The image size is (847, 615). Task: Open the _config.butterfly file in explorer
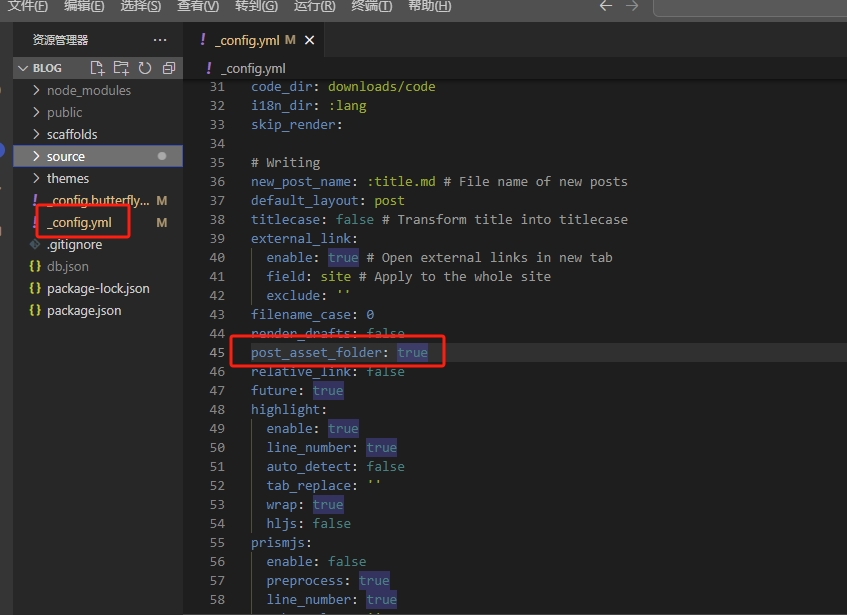coord(98,200)
